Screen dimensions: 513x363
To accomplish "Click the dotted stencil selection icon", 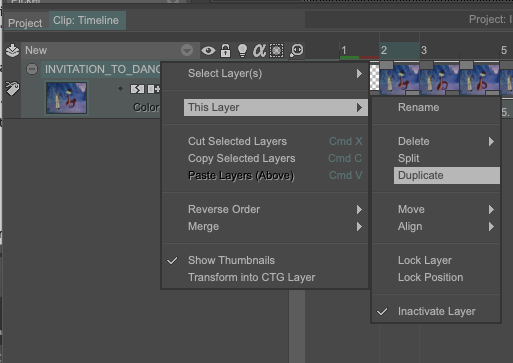I will click(276, 50).
